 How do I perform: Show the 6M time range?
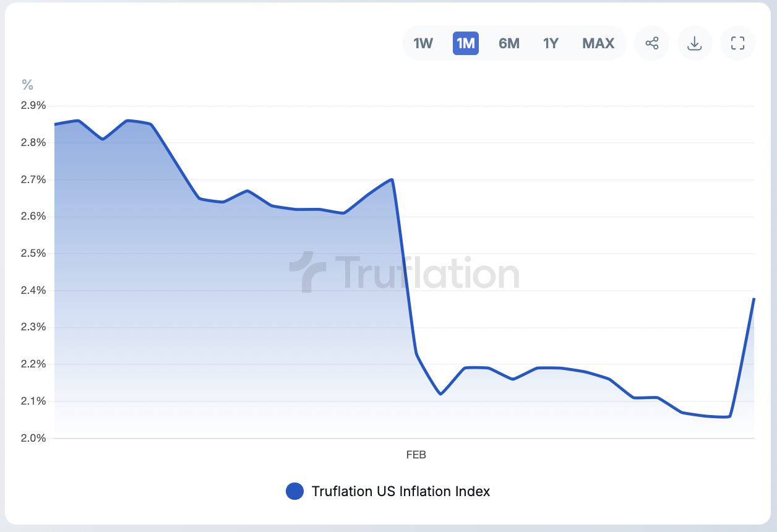509,43
